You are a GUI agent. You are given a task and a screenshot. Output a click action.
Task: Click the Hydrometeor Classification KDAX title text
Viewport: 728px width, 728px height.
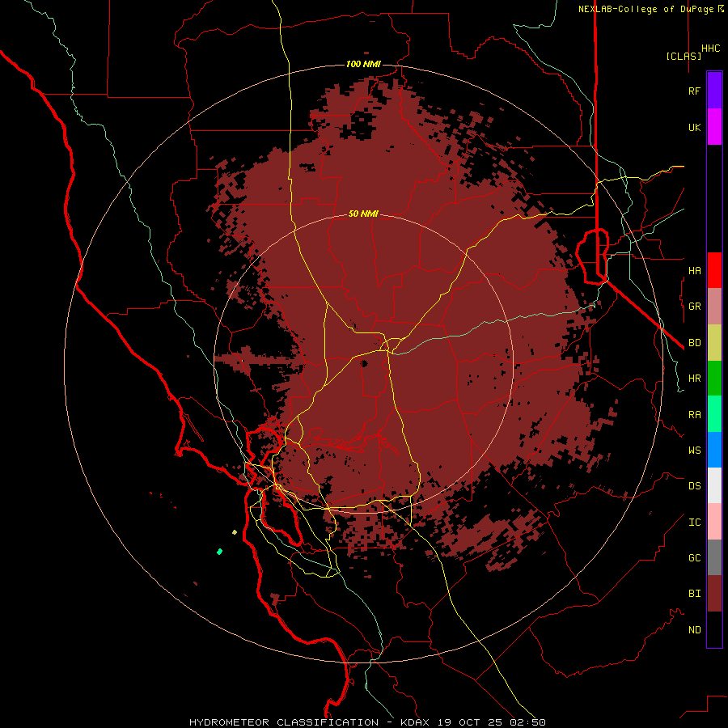click(367, 722)
